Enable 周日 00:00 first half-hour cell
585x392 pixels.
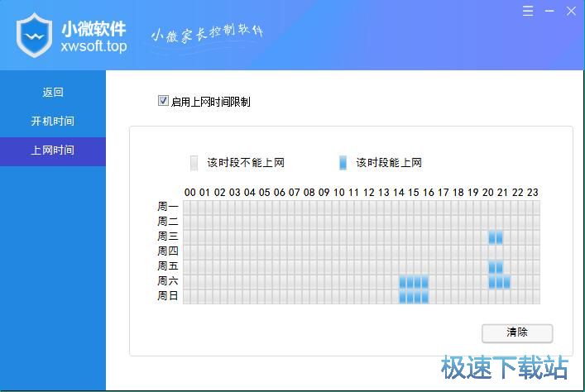pyautogui.click(x=186, y=297)
